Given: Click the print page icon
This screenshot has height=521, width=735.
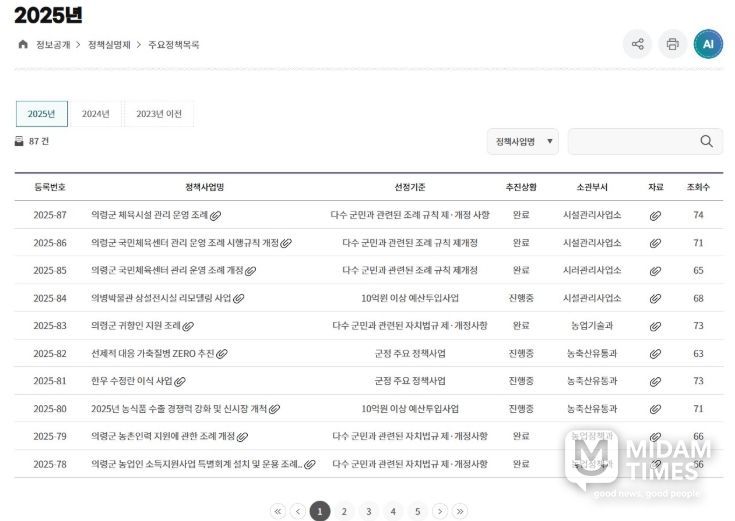Looking at the screenshot, I should [x=672, y=44].
